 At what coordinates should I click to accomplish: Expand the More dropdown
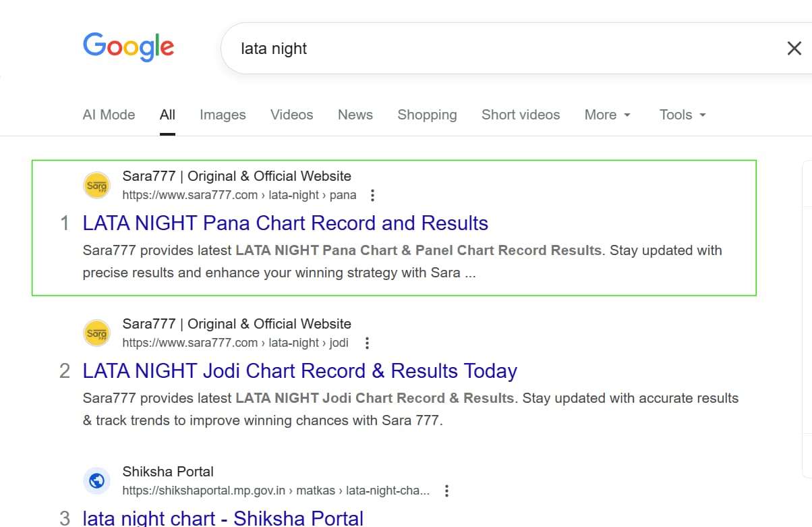[x=607, y=115]
